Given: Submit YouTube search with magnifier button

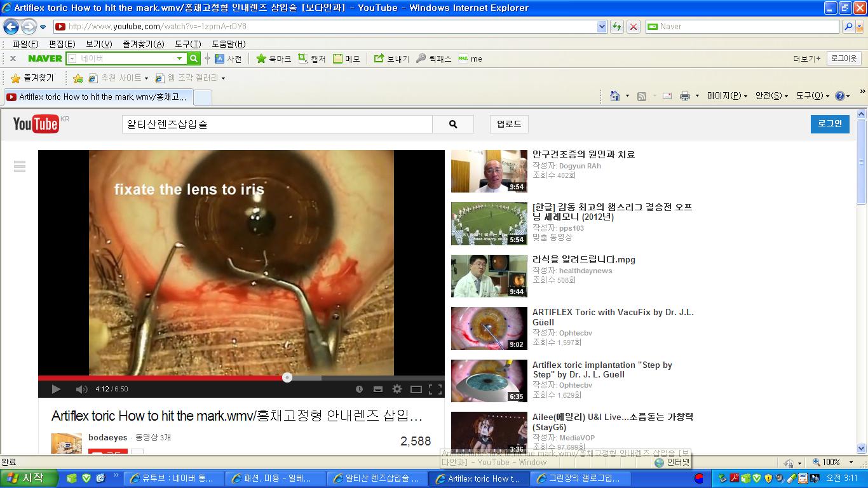Looking at the screenshot, I should pos(453,125).
